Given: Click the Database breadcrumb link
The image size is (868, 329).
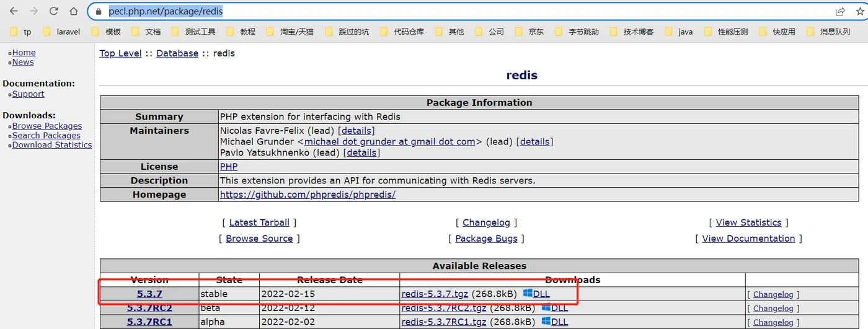Looking at the screenshot, I should coord(177,53).
